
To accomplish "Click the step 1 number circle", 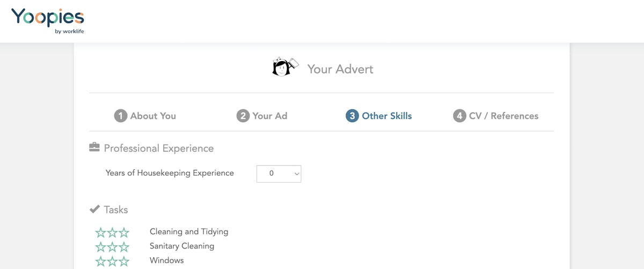I will click(120, 116).
